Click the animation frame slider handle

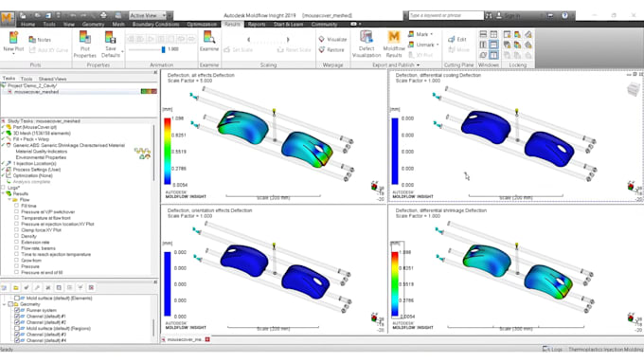[x=164, y=49]
